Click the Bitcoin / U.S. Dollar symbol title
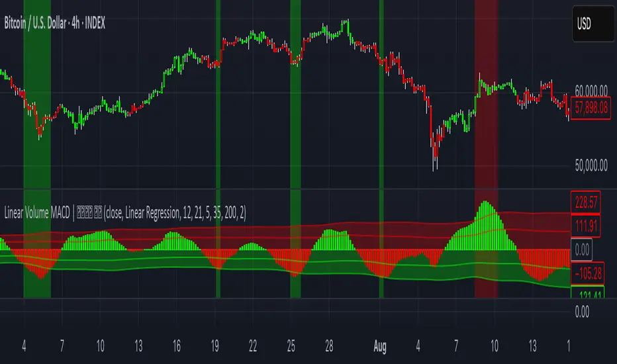 point(55,23)
